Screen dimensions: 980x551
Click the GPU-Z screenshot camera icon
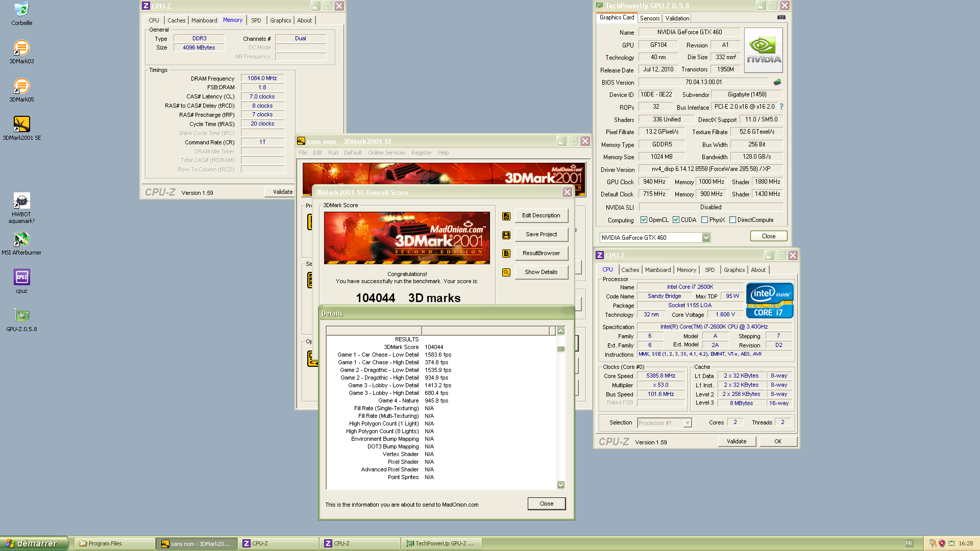781,17
